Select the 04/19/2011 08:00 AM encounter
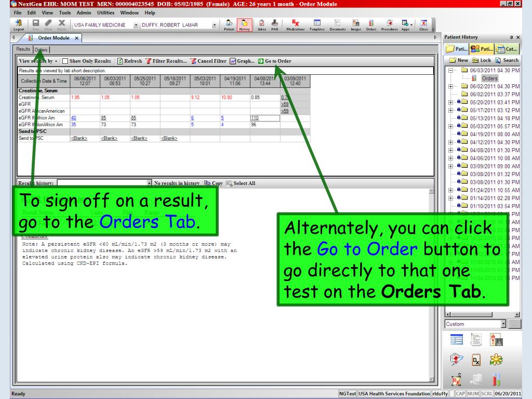Screen dimensions: 532x399 pos(495,135)
